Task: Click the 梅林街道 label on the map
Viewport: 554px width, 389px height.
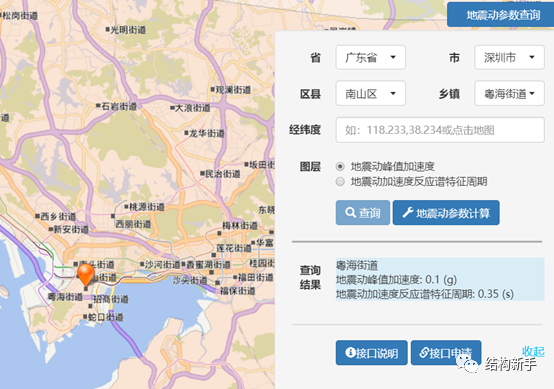Action: tap(240, 225)
